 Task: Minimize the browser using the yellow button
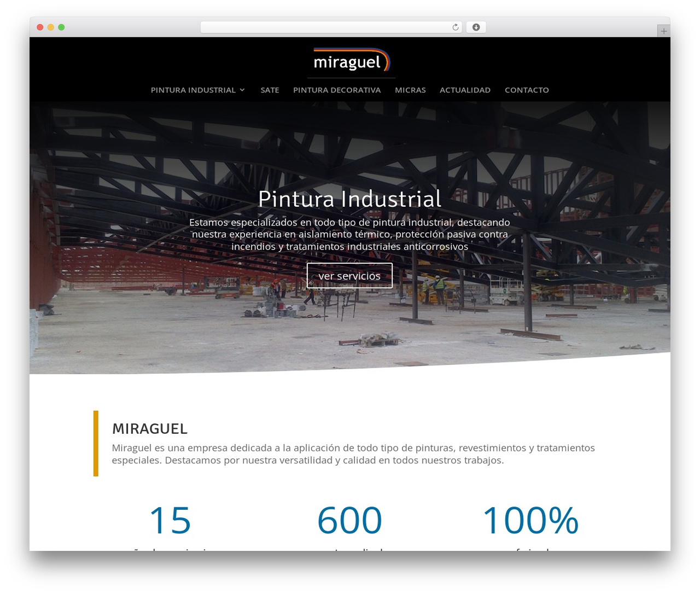pyautogui.click(x=51, y=27)
